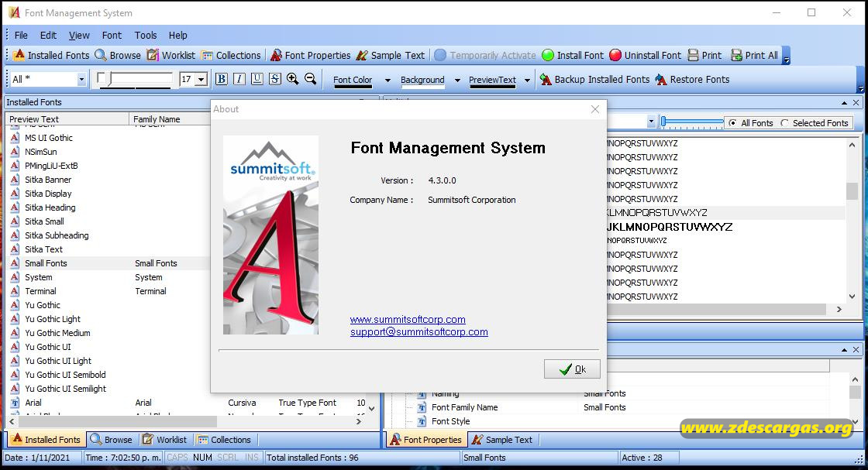Click the red Uninstall Font button
Image resolution: width=868 pixels, height=470 pixels.
[645, 55]
